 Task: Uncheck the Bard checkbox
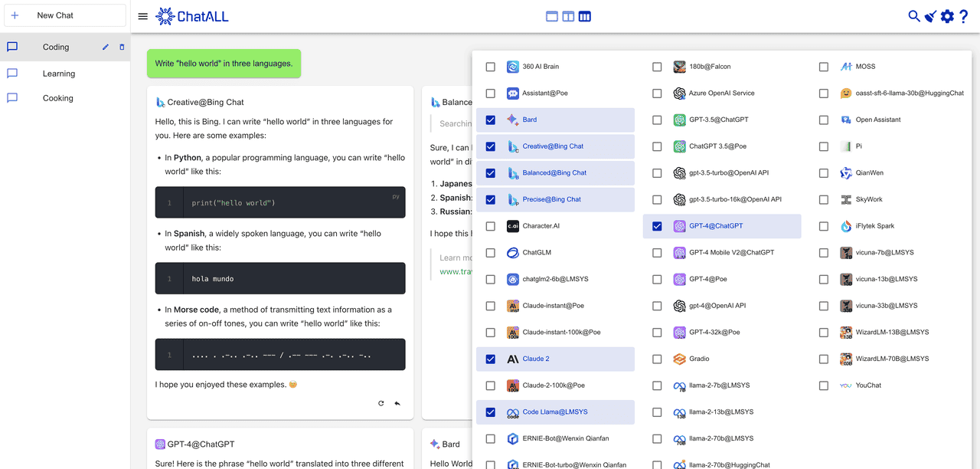pos(491,120)
